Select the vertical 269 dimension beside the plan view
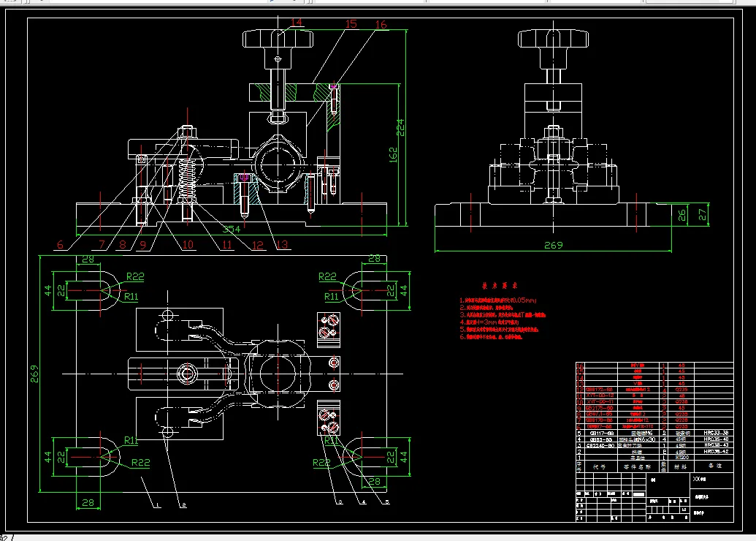Screen dimensions: 756x541 pos(35,374)
